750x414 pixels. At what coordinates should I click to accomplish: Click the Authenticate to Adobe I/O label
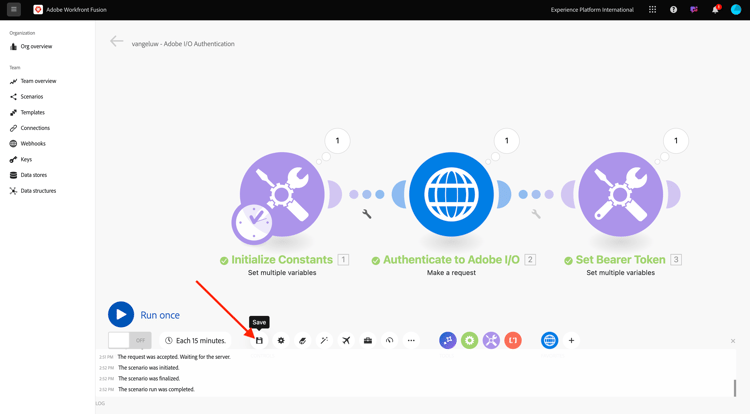pyautogui.click(x=451, y=260)
